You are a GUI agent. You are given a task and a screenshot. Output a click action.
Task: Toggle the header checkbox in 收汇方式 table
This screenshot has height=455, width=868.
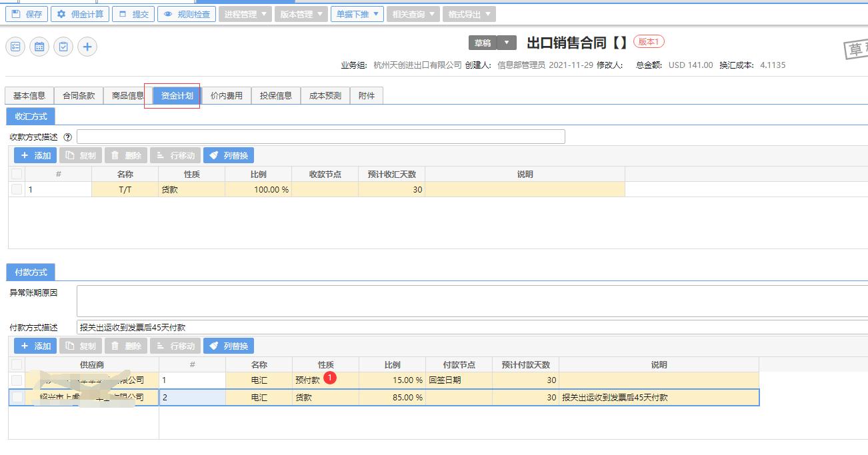click(15, 173)
